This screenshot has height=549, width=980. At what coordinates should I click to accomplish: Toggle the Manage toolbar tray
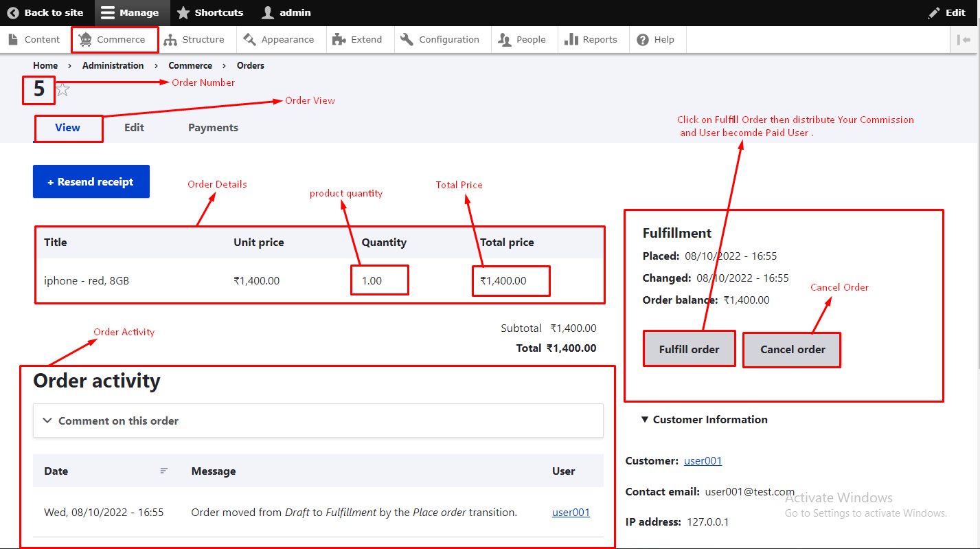click(x=129, y=12)
